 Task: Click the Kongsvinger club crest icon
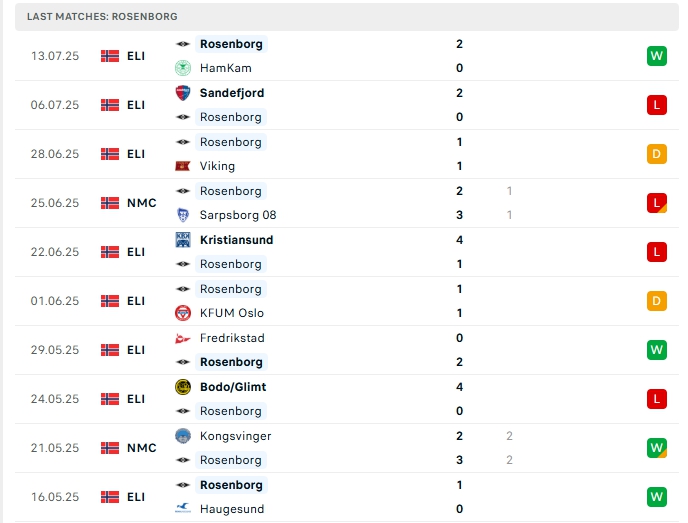[x=183, y=436]
